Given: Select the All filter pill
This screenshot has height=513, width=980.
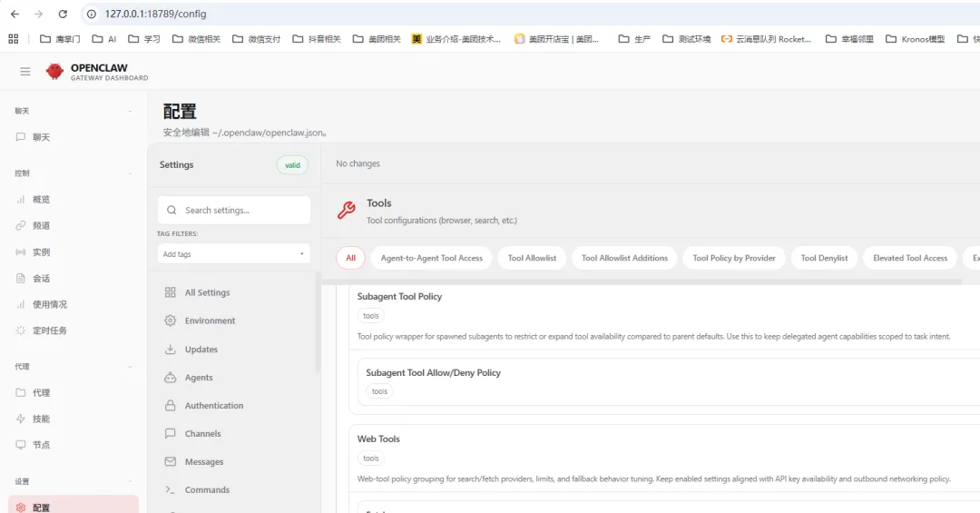Looking at the screenshot, I should point(350,258).
